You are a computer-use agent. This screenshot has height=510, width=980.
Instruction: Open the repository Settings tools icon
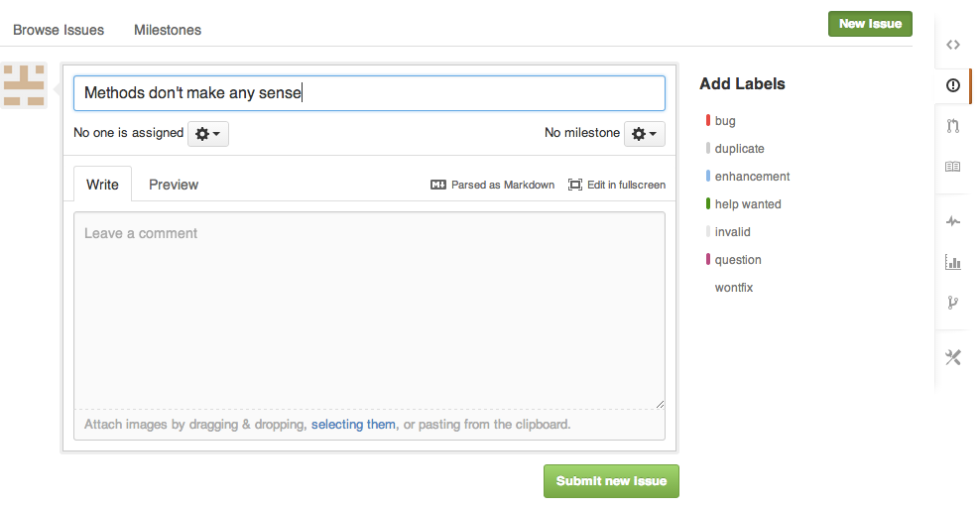pyautogui.click(x=953, y=357)
